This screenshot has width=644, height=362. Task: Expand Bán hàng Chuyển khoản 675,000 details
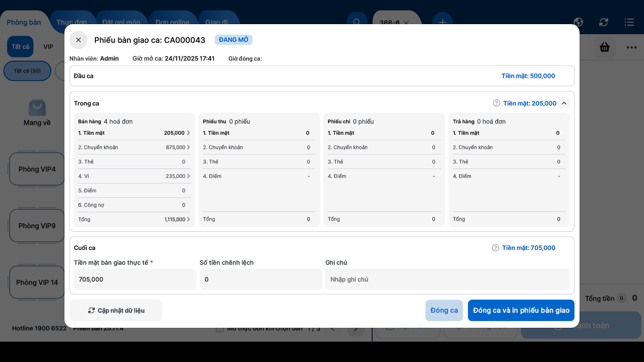point(188,147)
